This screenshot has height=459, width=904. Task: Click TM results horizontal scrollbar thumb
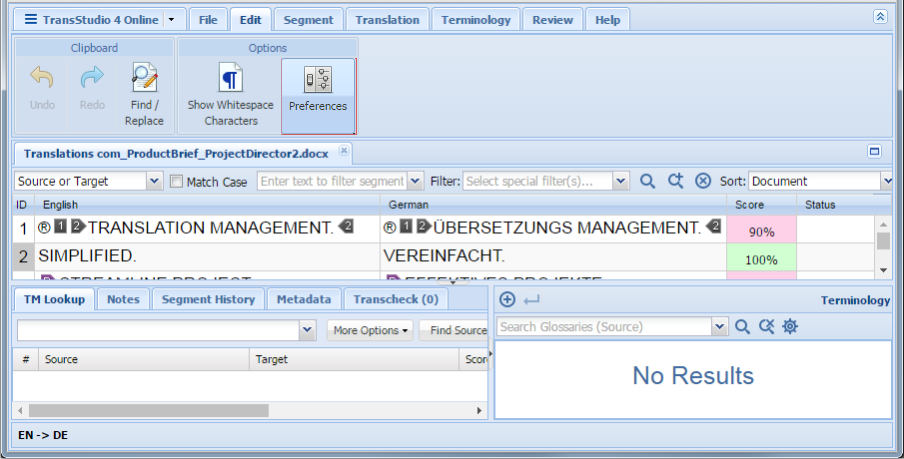point(149,411)
